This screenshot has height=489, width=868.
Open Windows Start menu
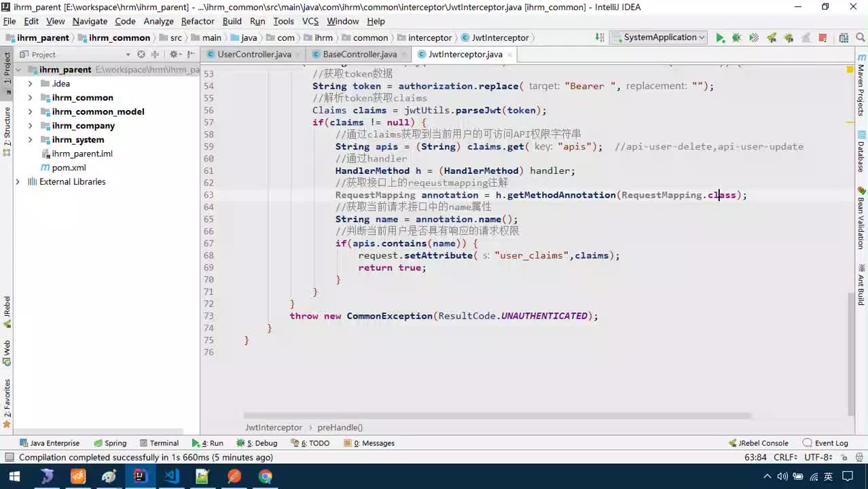point(15,477)
